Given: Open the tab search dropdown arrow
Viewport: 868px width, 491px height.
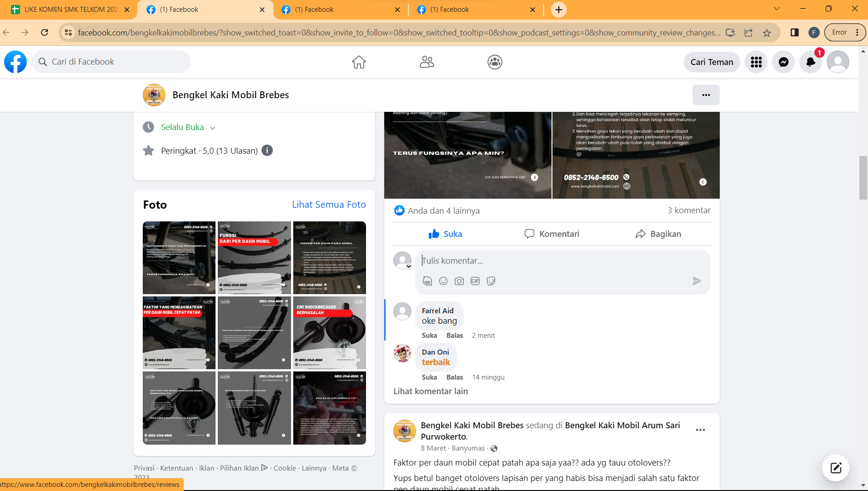Looking at the screenshot, I should coord(777,9).
